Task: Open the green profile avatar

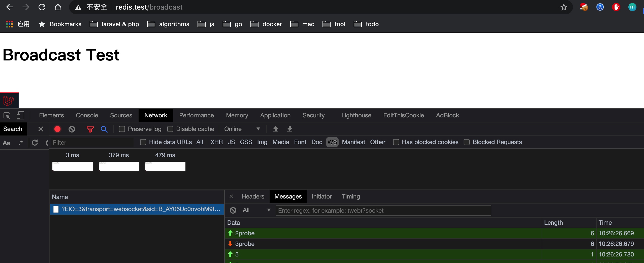Action: 632,7
